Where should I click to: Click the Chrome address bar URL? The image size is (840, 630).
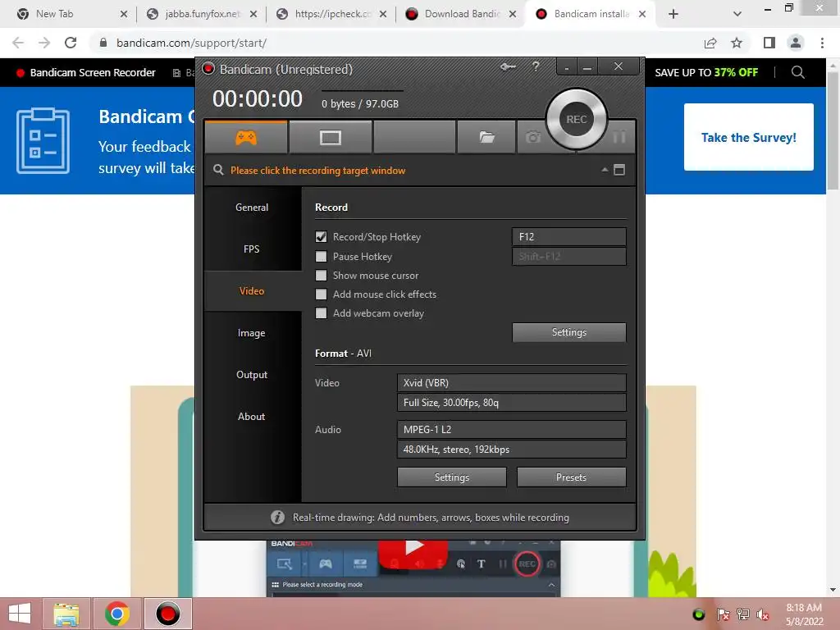point(191,43)
